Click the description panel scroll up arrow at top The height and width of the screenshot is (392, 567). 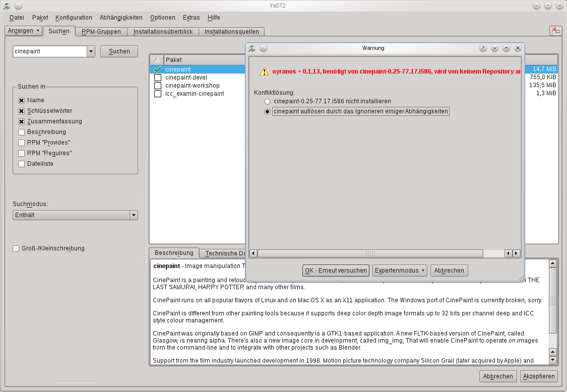pos(552,263)
